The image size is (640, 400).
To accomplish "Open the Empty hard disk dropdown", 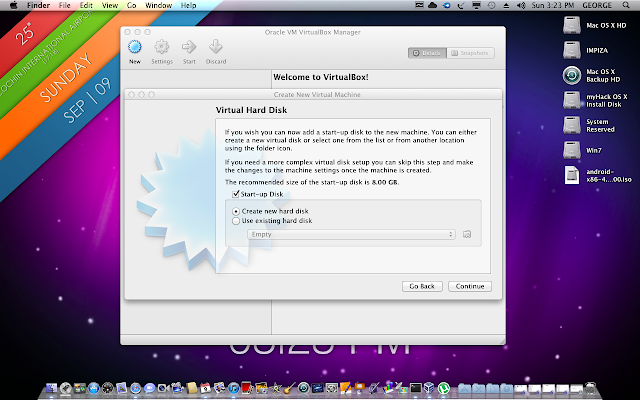I will (x=351, y=234).
